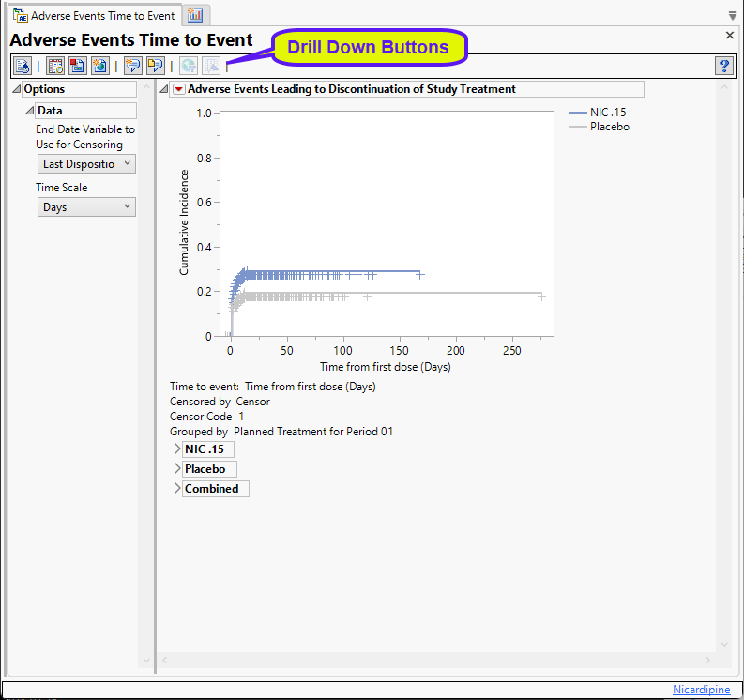Screen dimensions: 744x700
Task: Click the globe document drill-down icon
Action: (100, 66)
